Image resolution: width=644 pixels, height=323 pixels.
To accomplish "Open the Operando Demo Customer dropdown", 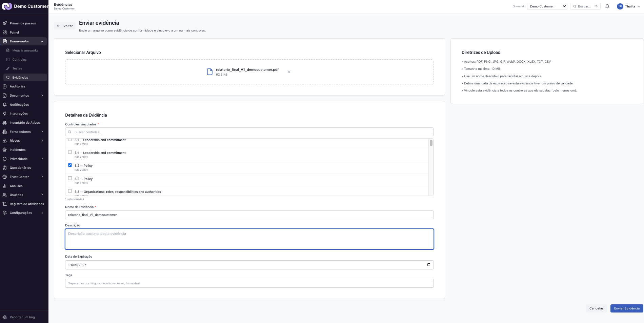I will pos(547,6).
